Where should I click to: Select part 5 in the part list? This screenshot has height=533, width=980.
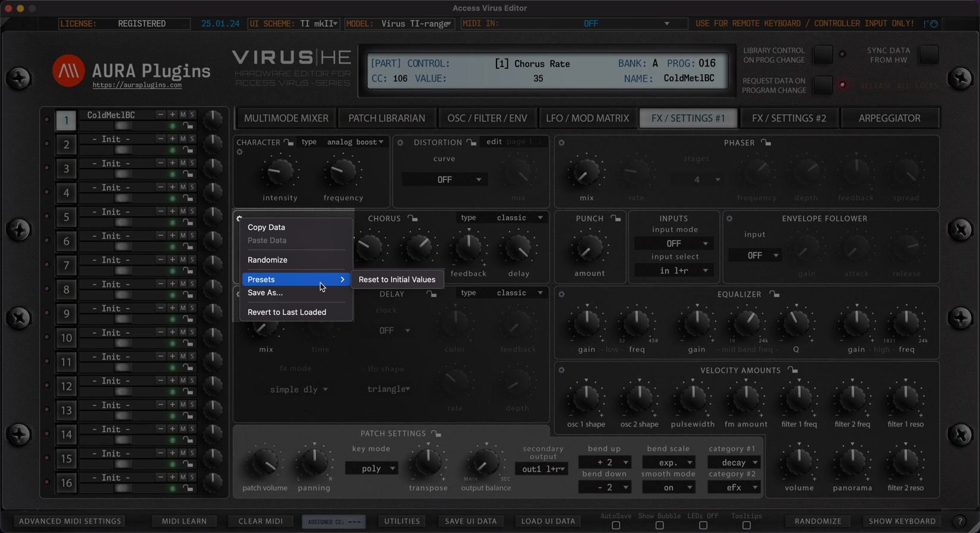66,217
